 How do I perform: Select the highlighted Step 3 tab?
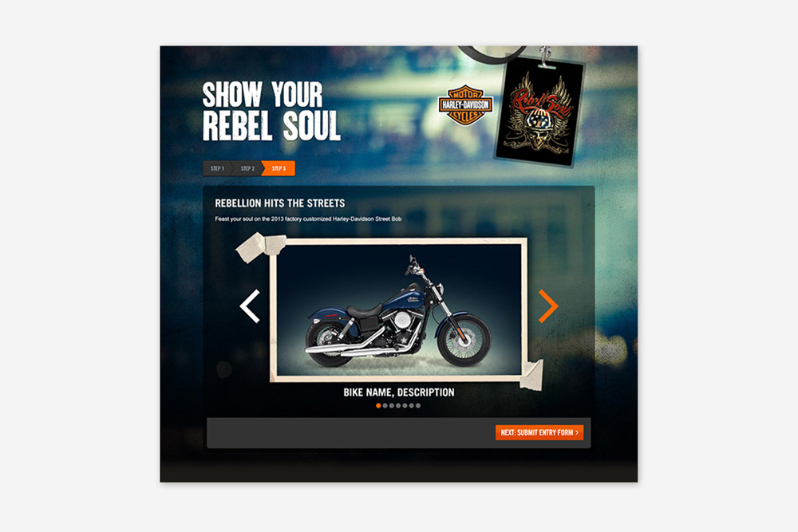coord(279,168)
